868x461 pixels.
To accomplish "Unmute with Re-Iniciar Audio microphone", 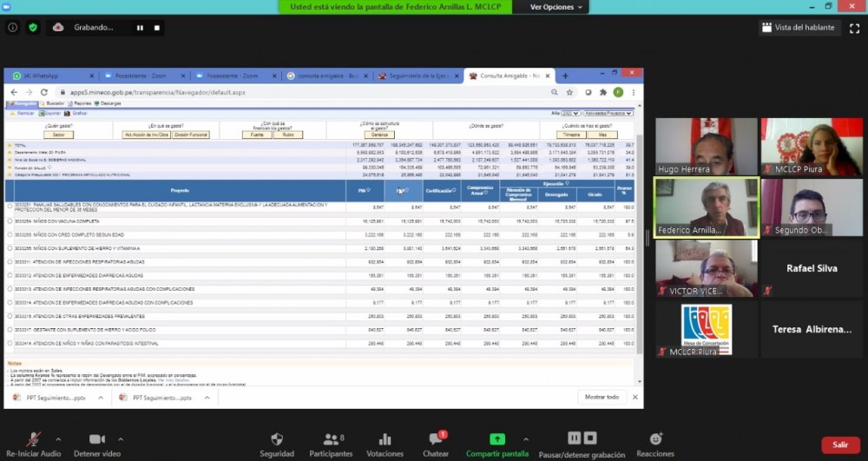I will point(35,439).
